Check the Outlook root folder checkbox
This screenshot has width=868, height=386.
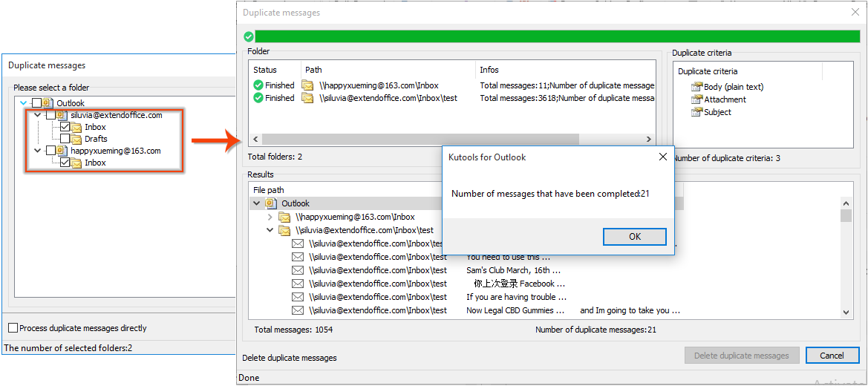36,103
